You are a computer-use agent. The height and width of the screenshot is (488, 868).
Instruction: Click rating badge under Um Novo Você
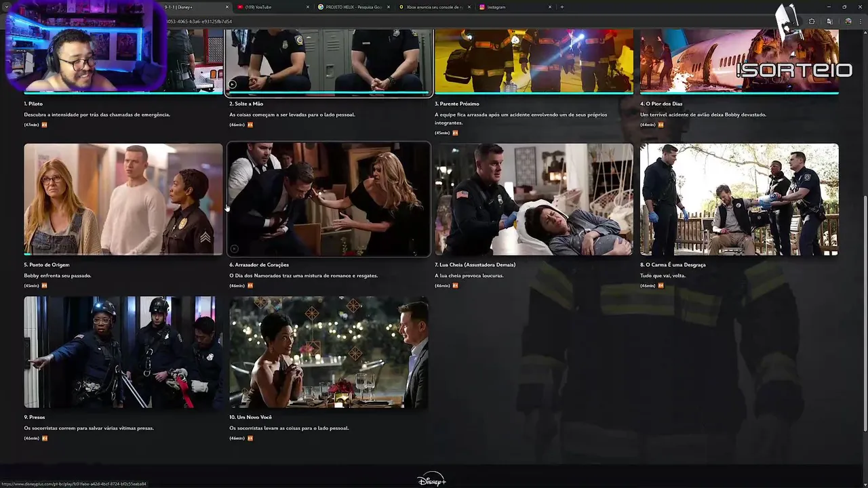click(250, 439)
